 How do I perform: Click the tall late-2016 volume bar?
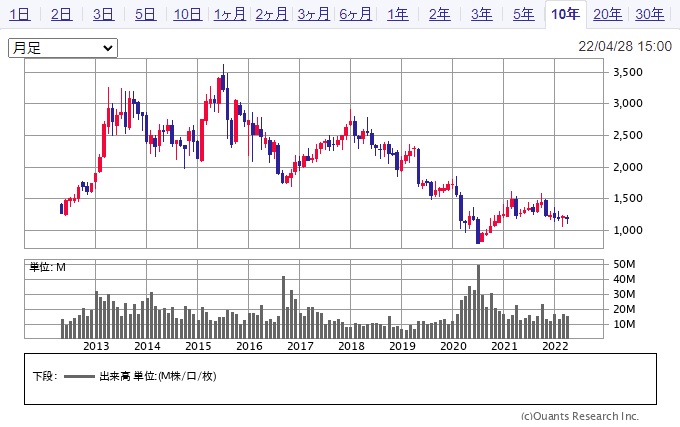click(x=284, y=307)
